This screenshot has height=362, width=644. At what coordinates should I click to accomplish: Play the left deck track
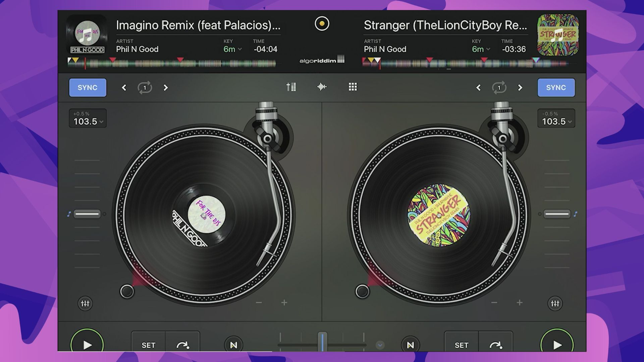click(87, 345)
